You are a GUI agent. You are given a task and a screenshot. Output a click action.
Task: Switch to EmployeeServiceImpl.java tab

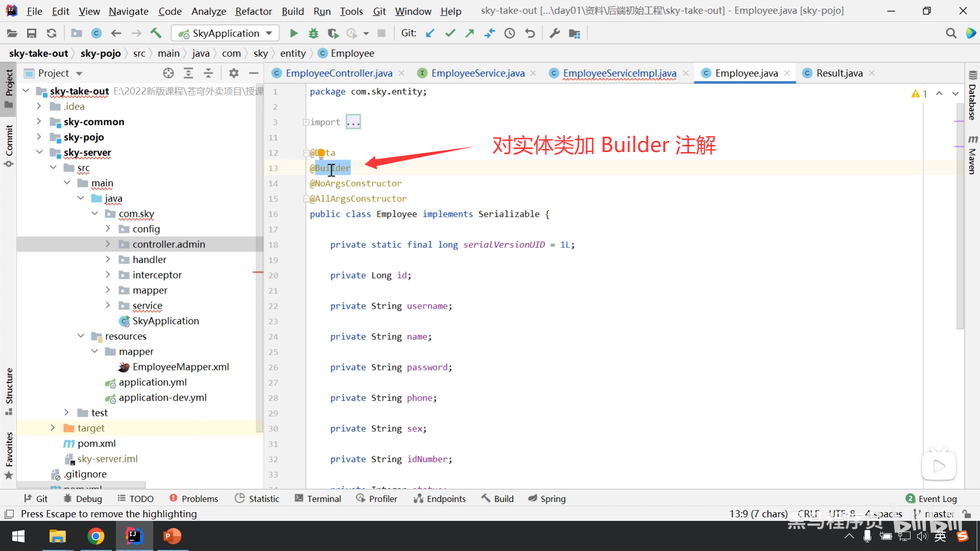619,73
